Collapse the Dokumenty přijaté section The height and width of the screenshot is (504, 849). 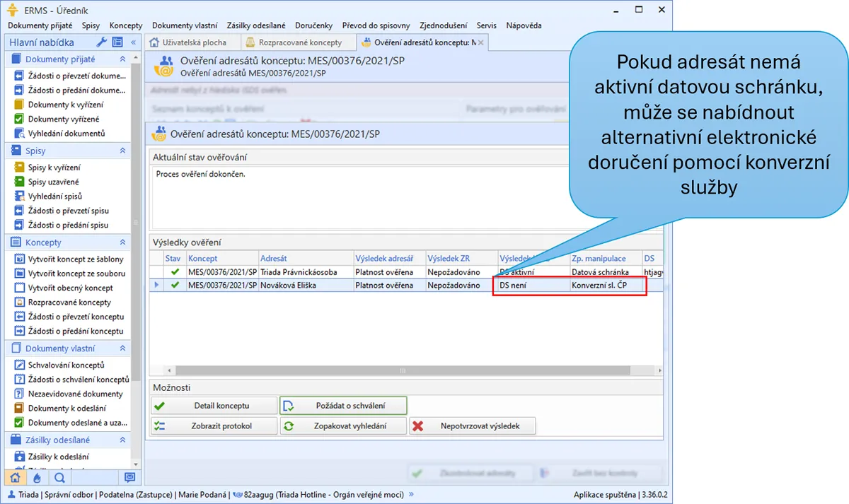tap(122, 59)
